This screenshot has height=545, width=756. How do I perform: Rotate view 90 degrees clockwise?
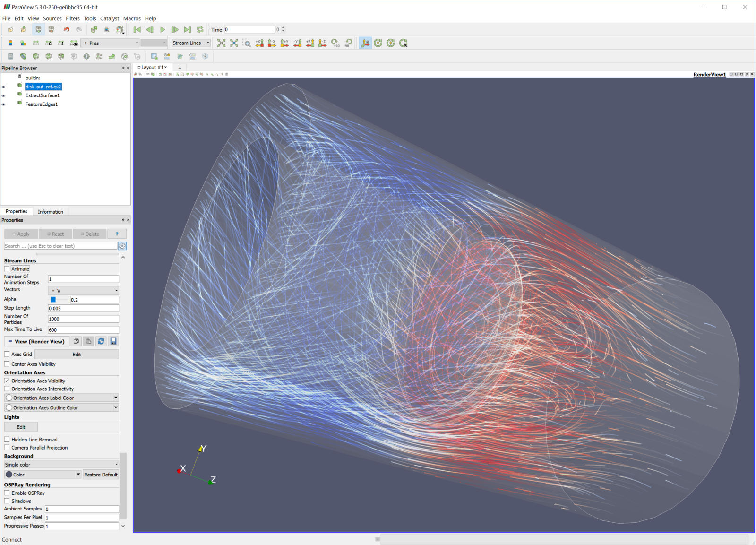(335, 43)
